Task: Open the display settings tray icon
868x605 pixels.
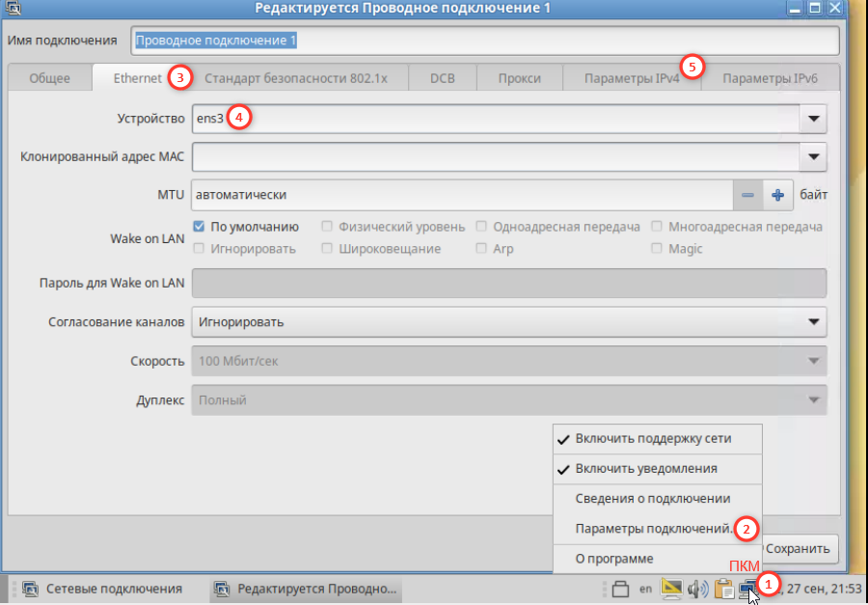Action: coord(671,588)
